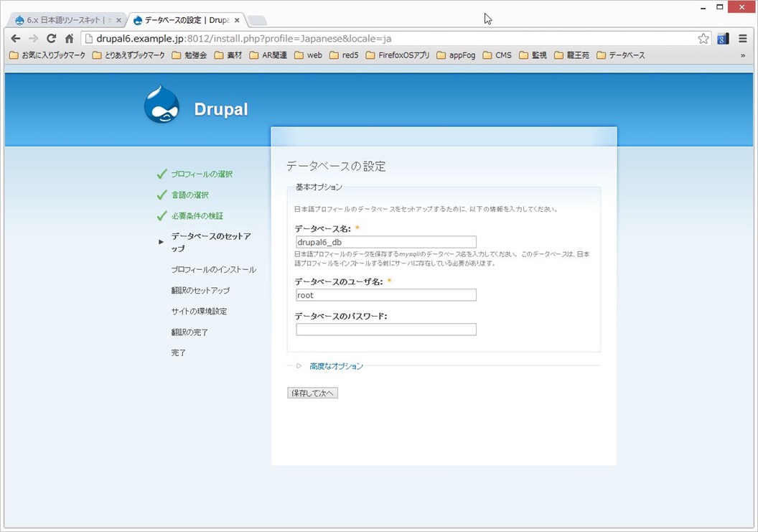Image resolution: width=758 pixels, height=532 pixels.
Task: Open web bookmark folder
Action: coord(309,55)
